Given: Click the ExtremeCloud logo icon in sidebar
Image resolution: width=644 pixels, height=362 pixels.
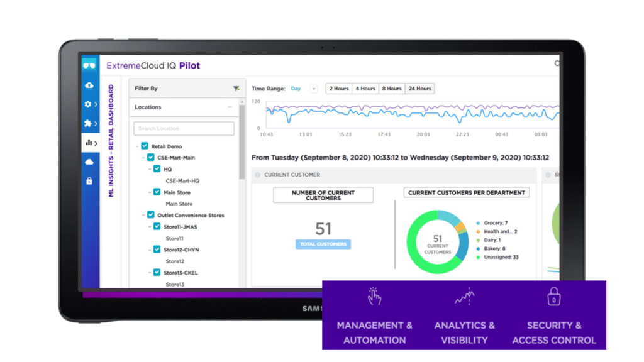Looking at the screenshot, I should [x=89, y=65].
